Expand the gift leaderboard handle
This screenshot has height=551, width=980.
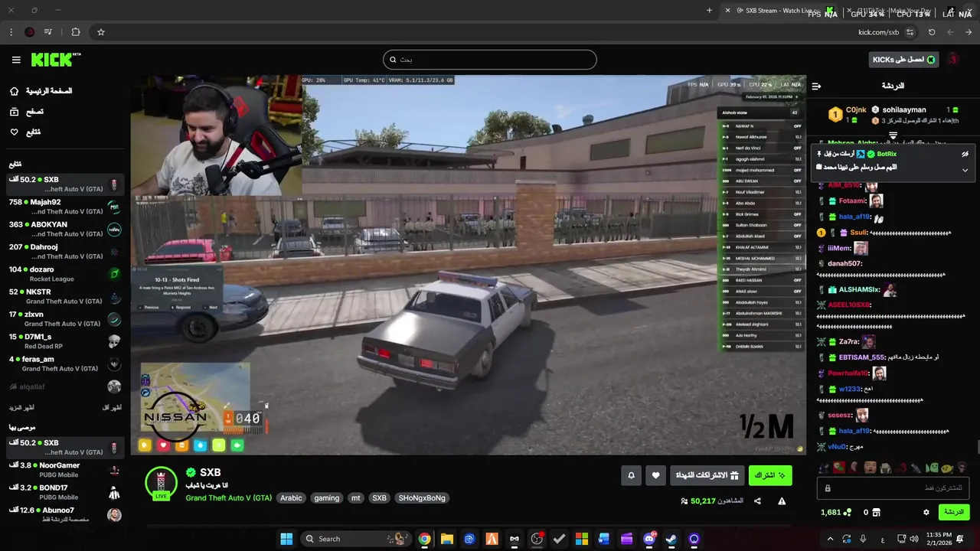tap(893, 135)
